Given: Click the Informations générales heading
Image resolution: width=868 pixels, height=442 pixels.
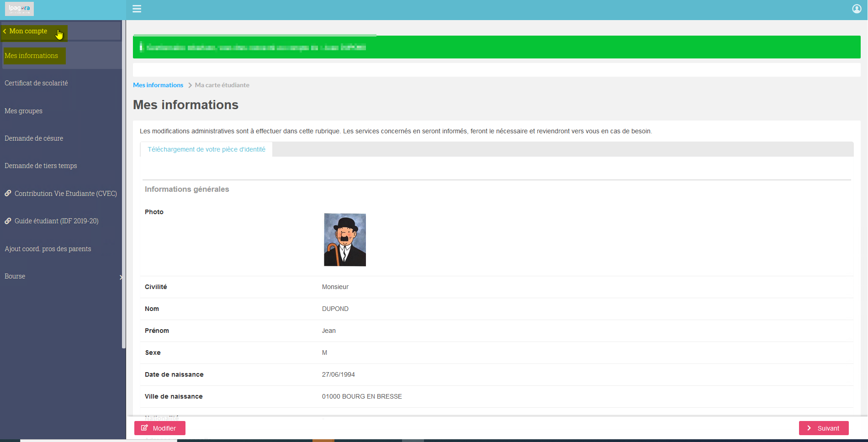Looking at the screenshot, I should (187, 189).
